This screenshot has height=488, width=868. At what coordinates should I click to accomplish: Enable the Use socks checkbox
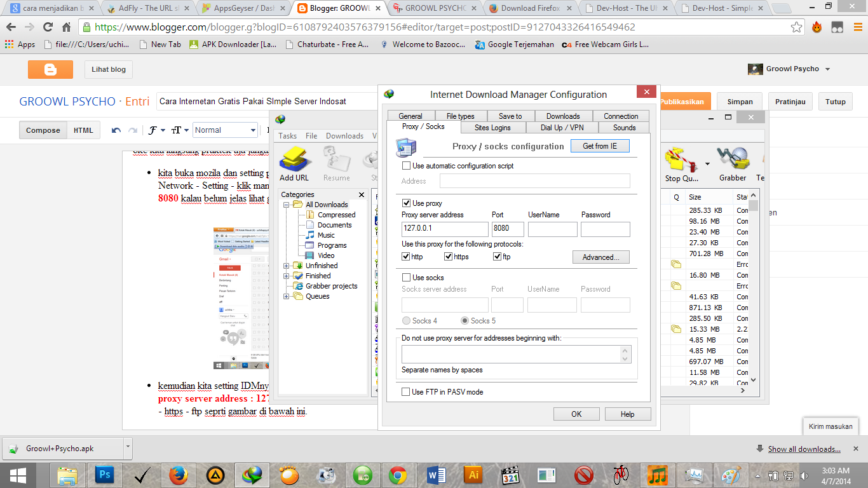pyautogui.click(x=406, y=278)
